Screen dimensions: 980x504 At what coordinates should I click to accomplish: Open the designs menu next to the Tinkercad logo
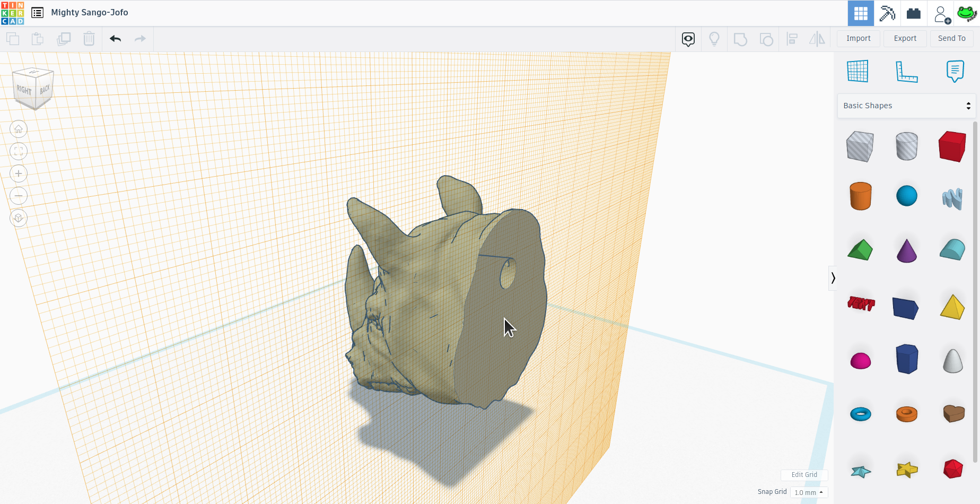click(37, 12)
